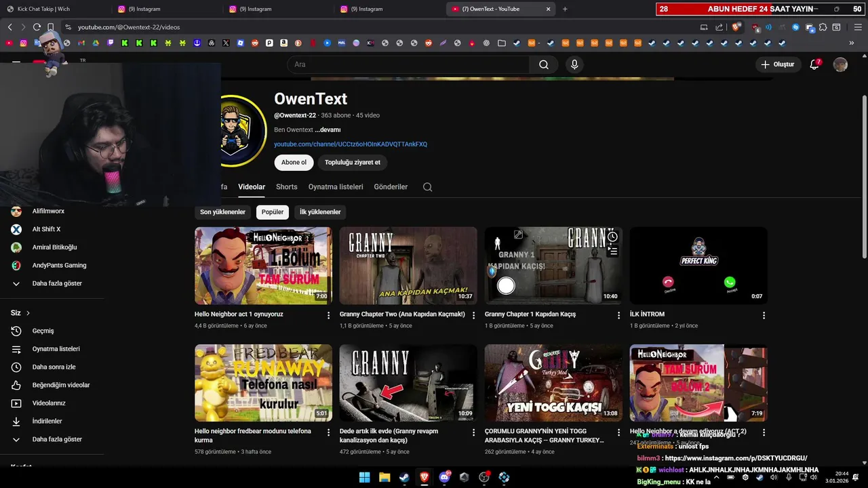Select the İlk yüklenenler filter chip
This screenshot has height=488, width=868.
[x=320, y=212]
